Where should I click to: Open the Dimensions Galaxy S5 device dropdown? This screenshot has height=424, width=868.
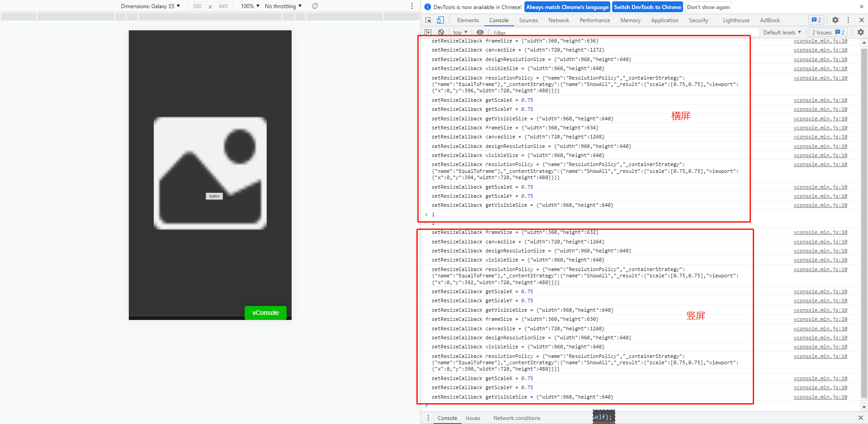(150, 6)
